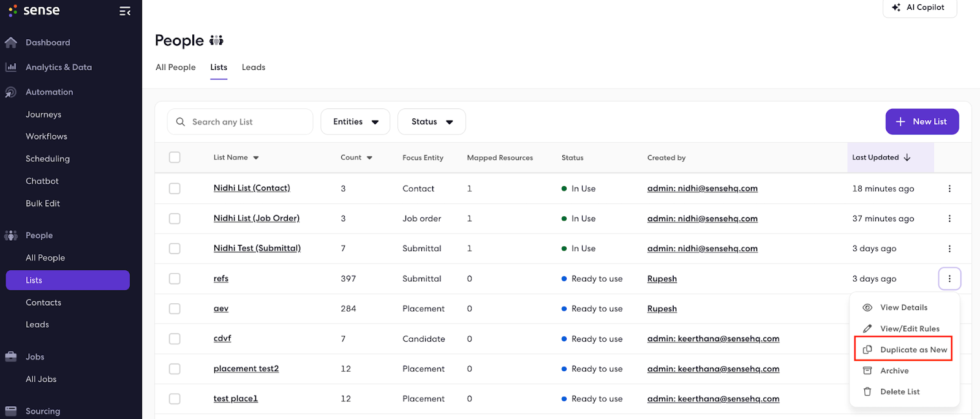Click Rupesh creator link on refs row
The width and height of the screenshot is (980, 419).
point(662,279)
